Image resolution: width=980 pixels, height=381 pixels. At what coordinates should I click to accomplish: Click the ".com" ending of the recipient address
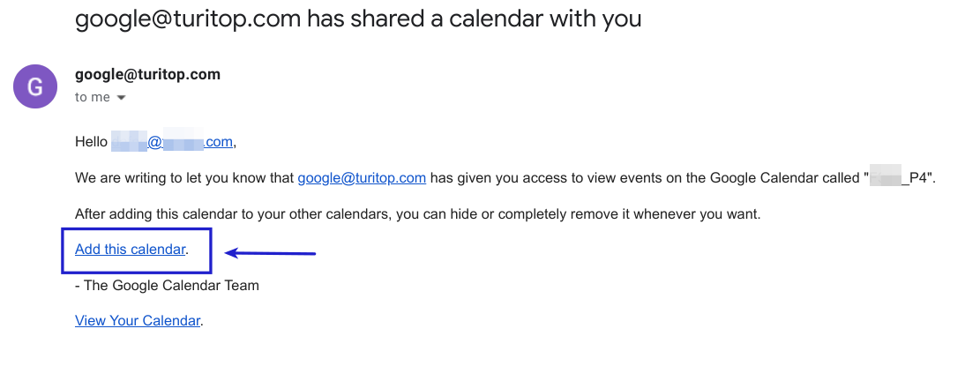point(219,142)
